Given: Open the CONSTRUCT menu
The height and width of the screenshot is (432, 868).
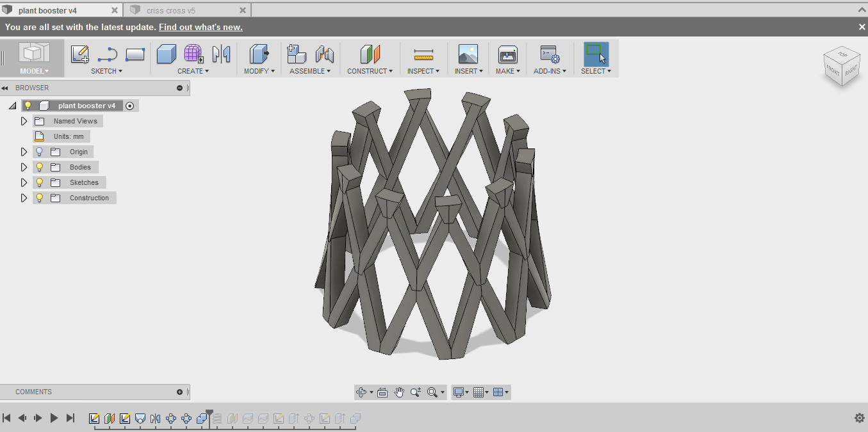Looking at the screenshot, I should (370, 71).
